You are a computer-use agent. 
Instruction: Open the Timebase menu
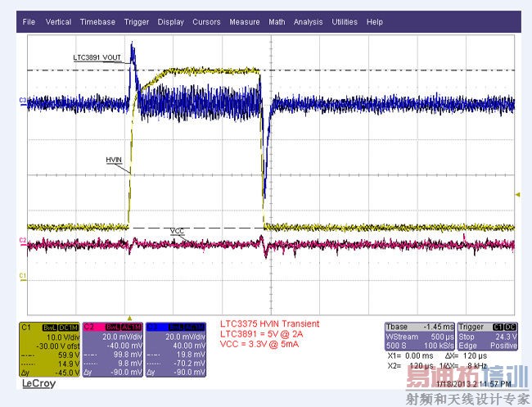click(97, 22)
